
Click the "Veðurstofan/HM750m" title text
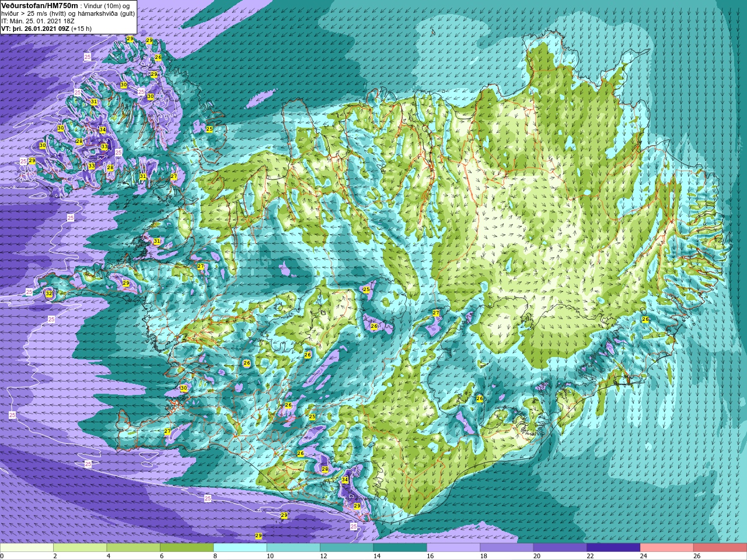coord(40,5)
